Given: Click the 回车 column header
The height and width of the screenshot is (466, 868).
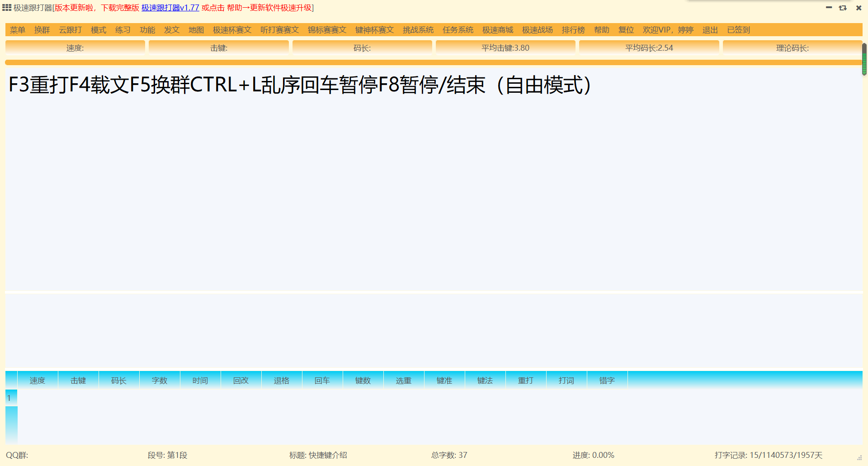Looking at the screenshot, I should coord(322,380).
